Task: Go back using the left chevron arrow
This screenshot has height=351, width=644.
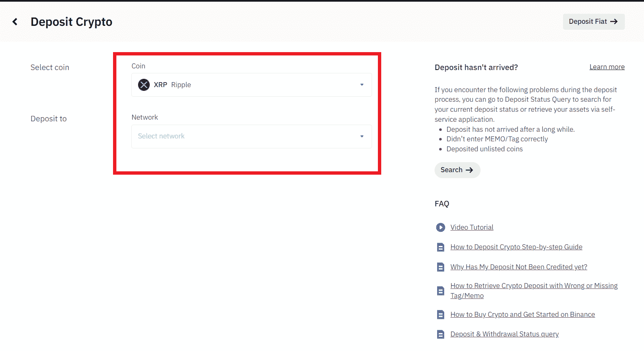Action: pyautogui.click(x=15, y=22)
